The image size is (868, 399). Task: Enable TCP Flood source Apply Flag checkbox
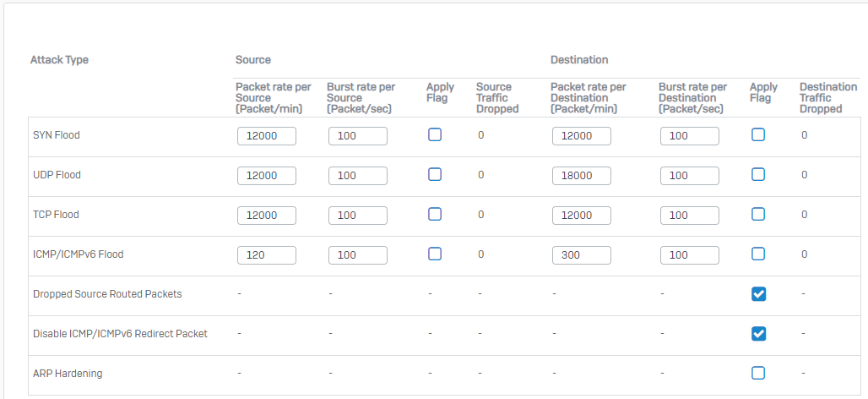(x=435, y=215)
